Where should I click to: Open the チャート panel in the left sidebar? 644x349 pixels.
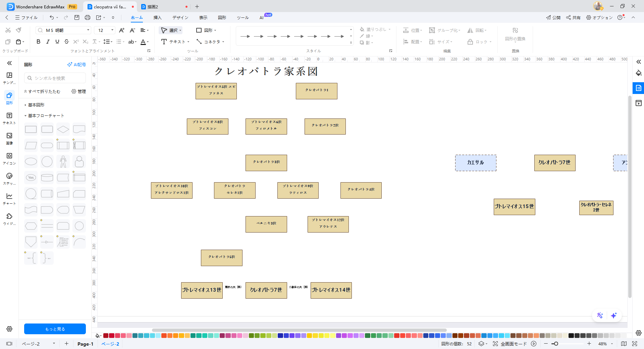click(x=9, y=198)
